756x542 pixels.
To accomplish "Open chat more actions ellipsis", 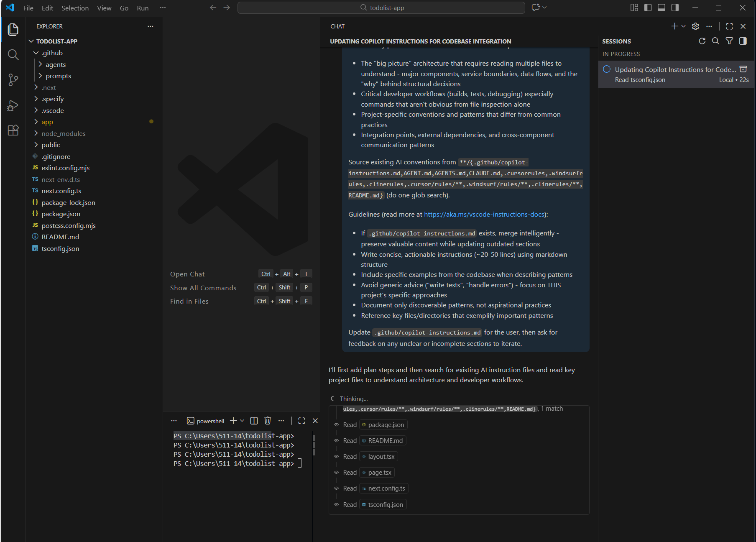I will 709,26.
